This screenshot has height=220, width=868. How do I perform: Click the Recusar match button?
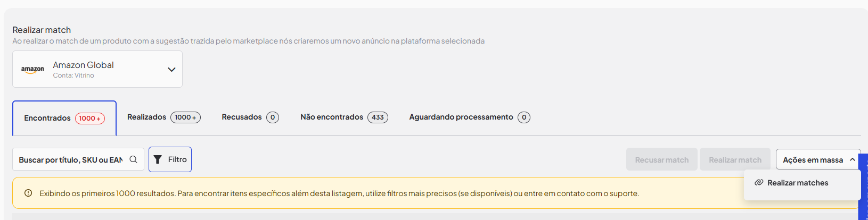(x=661, y=159)
